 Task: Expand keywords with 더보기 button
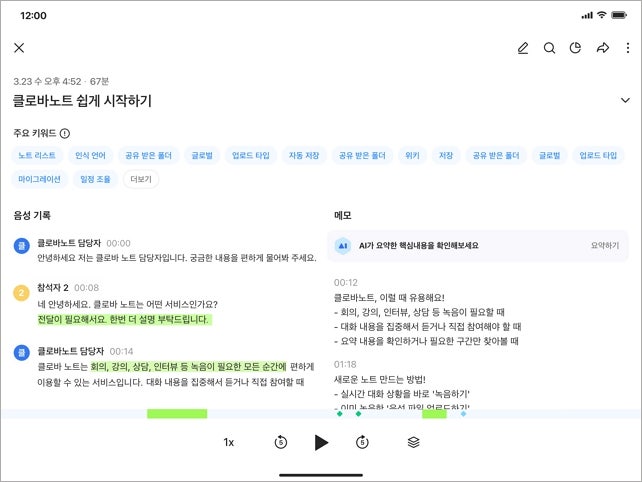pyautogui.click(x=141, y=179)
